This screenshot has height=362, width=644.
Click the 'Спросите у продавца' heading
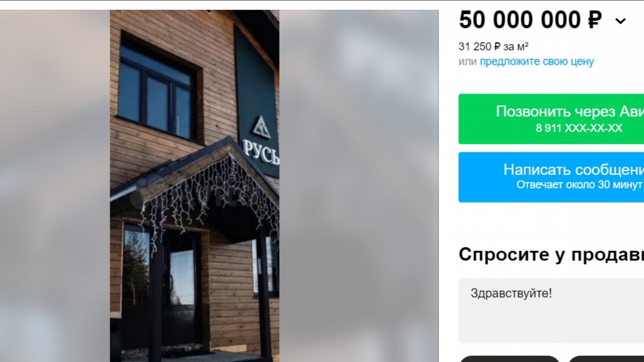click(x=551, y=255)
